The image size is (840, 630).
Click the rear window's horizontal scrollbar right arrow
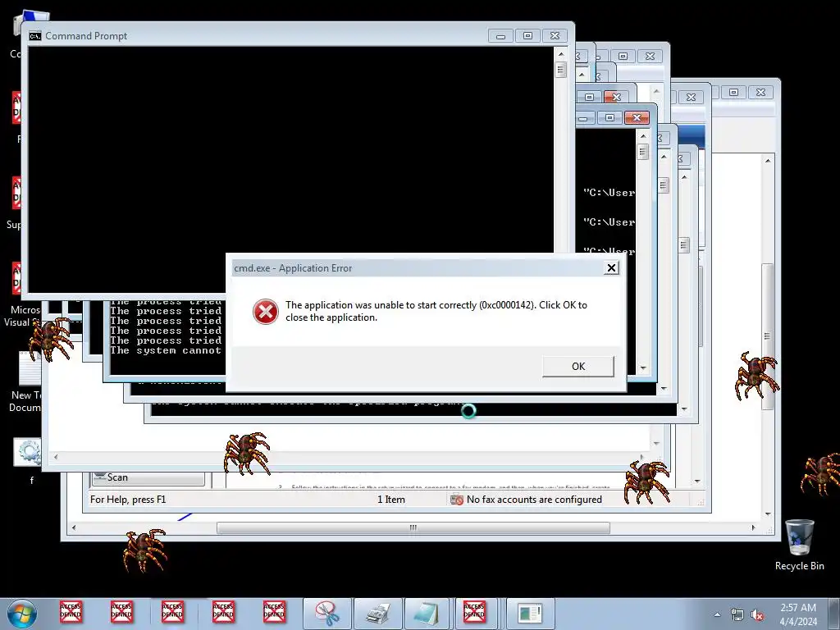point(753,527)
